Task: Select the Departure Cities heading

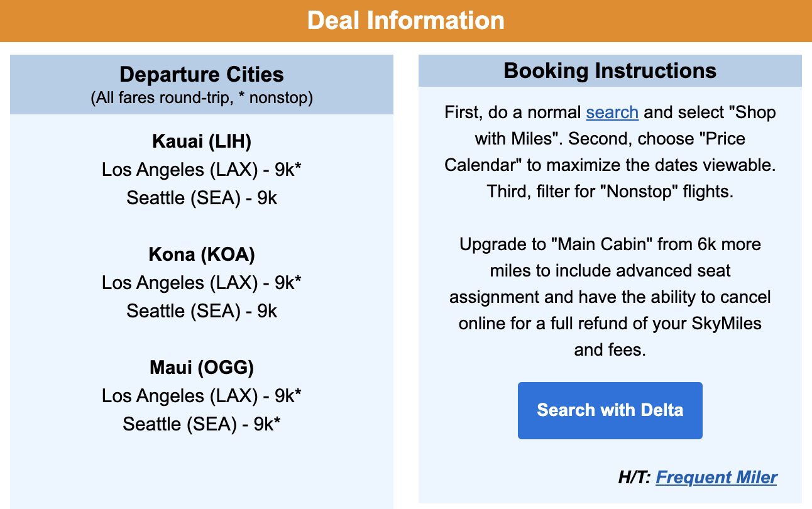Action: (201, 74)
